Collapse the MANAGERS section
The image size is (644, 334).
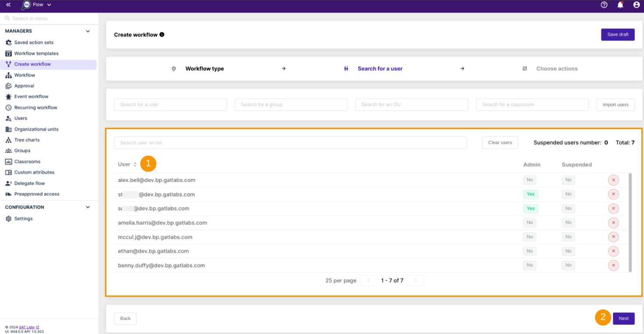click(88, 31)
